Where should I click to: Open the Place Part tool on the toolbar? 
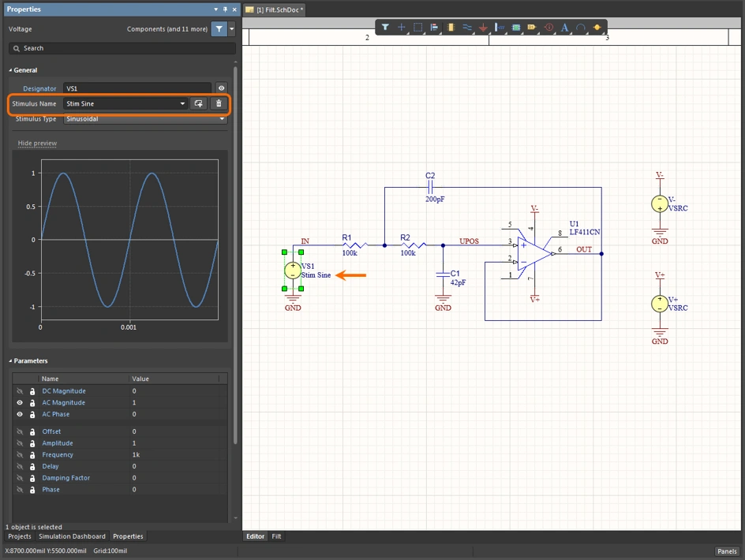451,28
